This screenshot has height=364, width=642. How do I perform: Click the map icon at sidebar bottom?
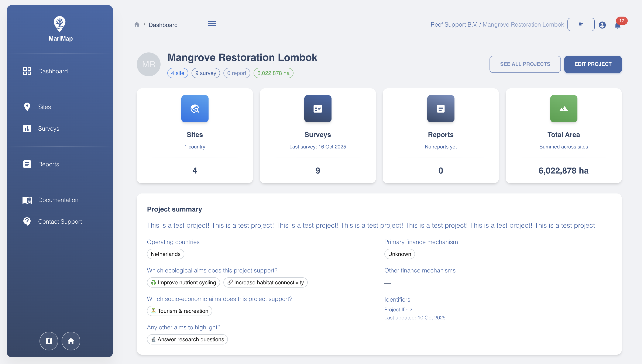tap(49, 341)
